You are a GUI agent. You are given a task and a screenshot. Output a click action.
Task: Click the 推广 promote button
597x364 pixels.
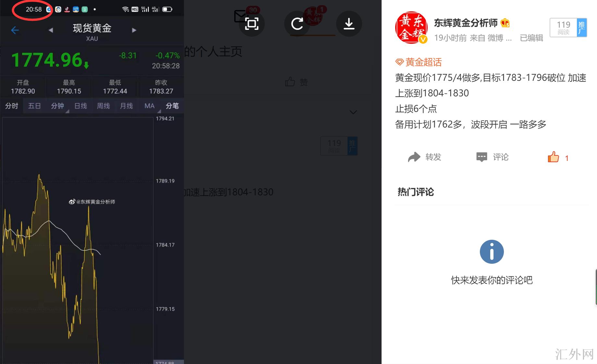581,28
